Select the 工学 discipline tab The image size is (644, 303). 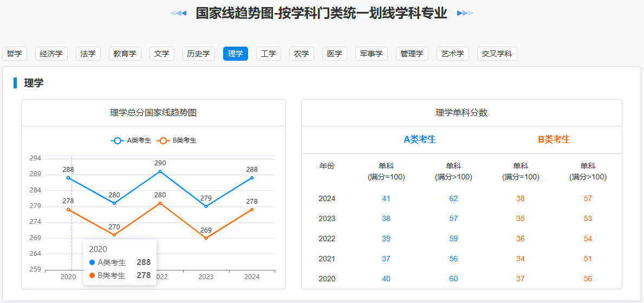click(268, 54)
